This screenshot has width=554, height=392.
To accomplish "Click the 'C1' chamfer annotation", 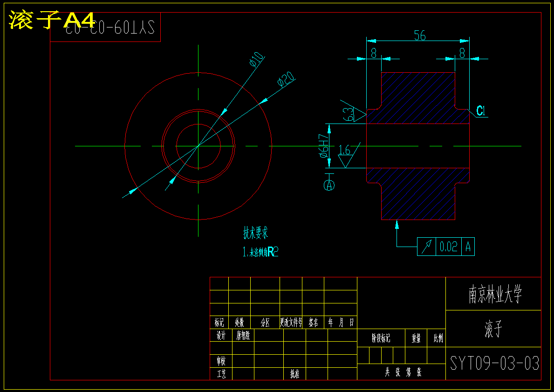I will click(481, 111).
